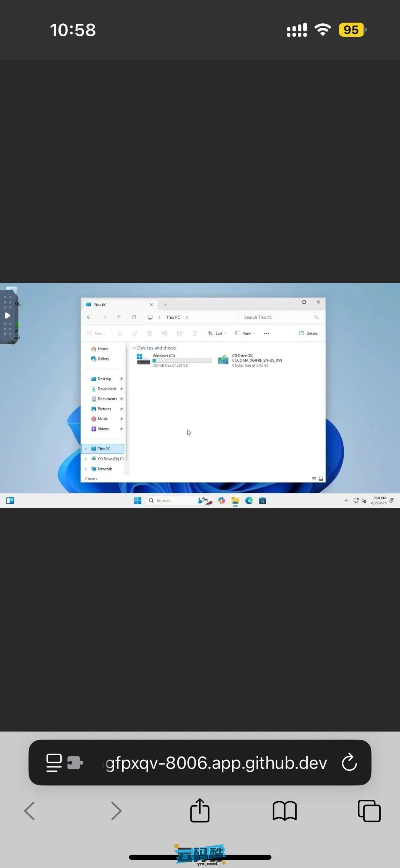Go up one folder level
The image size is (400, 868).
click(x=119, y=317)
